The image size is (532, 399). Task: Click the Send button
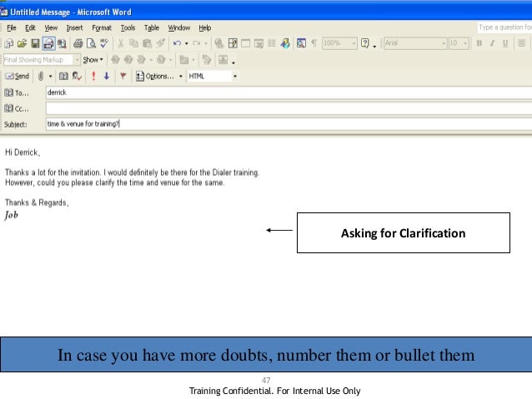[x=17, y=76]
